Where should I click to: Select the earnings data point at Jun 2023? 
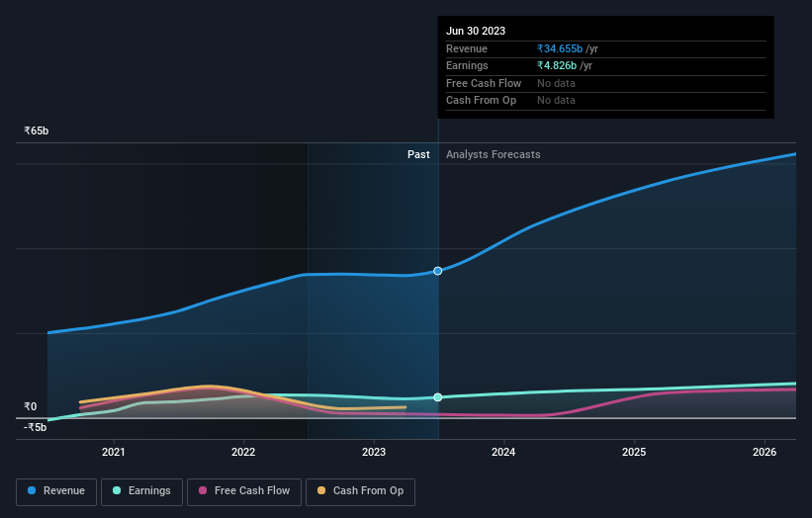tap(438, 397)
